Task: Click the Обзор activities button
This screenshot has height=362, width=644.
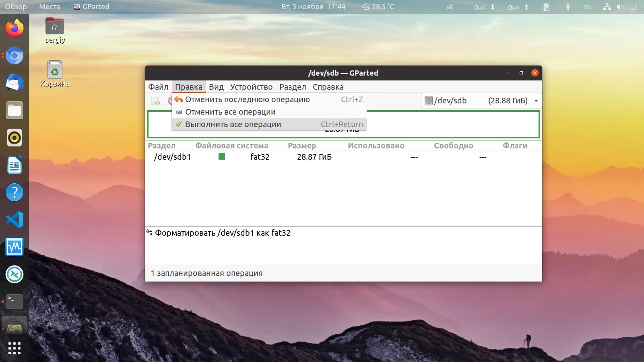Action: pyautogui.click(x=16, y=7)
